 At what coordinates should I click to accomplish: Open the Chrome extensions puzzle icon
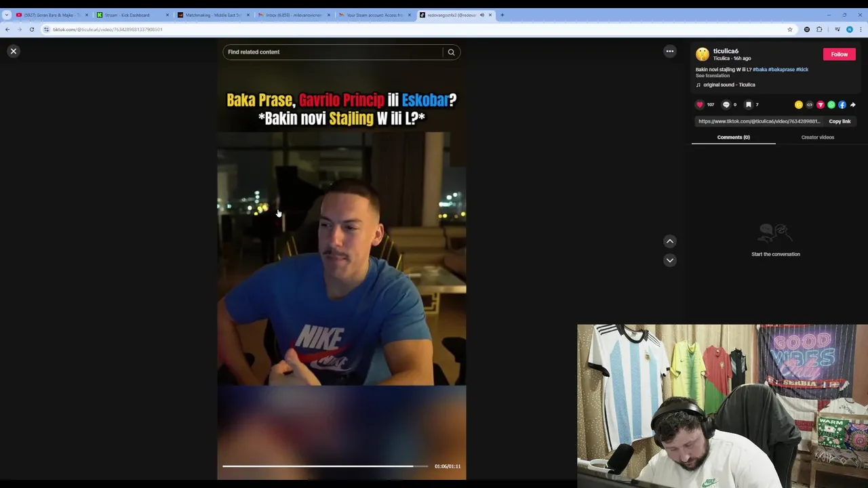[x=819, y=30]
